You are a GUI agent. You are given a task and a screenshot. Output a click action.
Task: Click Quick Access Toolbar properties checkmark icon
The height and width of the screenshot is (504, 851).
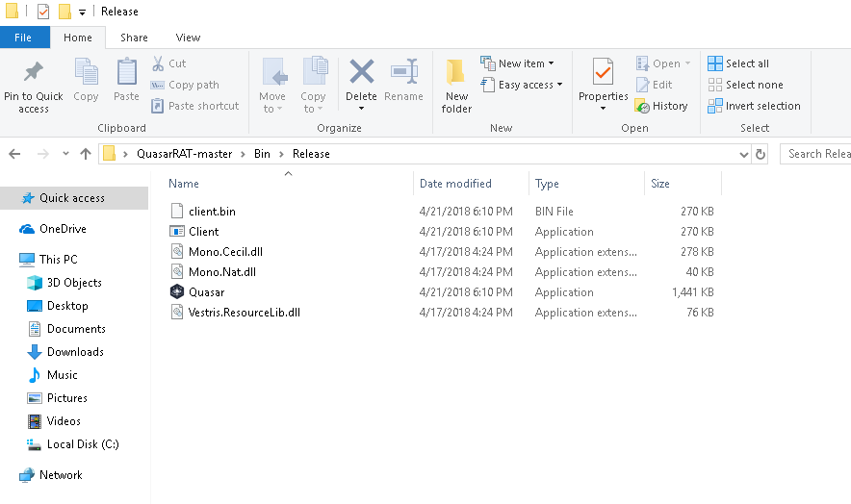point(43,12)
